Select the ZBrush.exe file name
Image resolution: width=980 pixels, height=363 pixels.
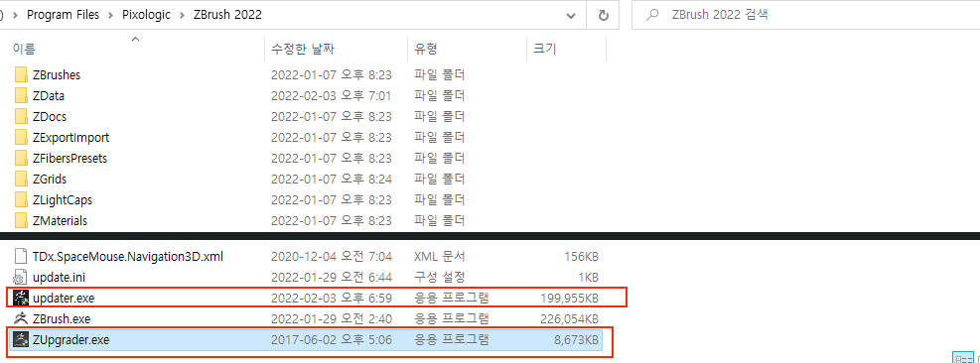tap(62, 318)
